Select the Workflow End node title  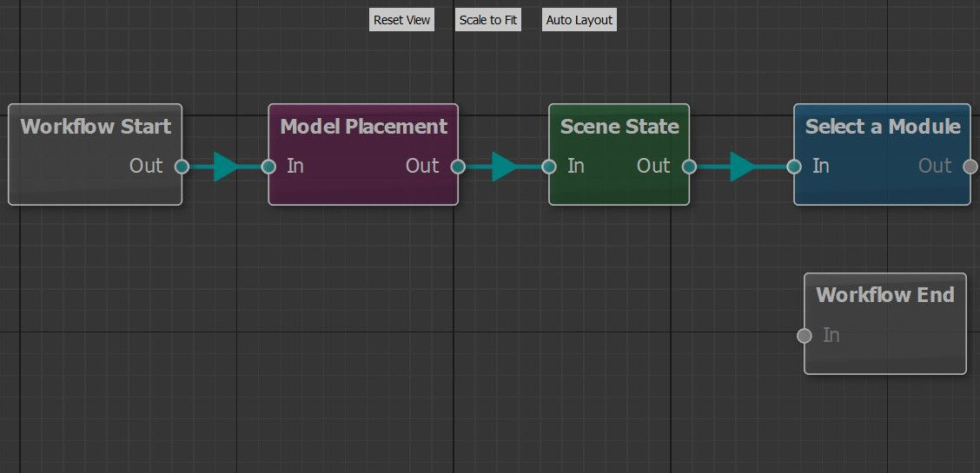[885, 294]
